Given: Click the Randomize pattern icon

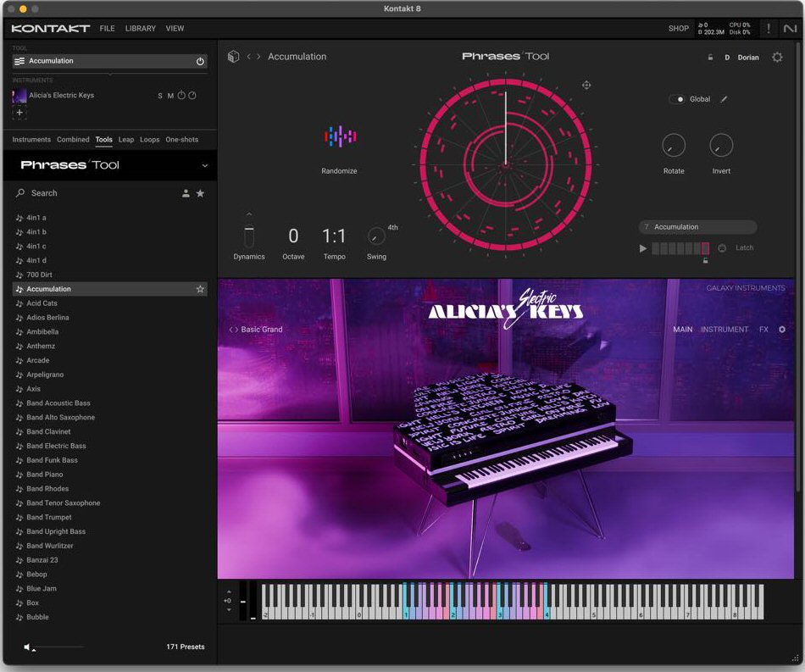Looking at the screenshot, I should coord(340,136).
